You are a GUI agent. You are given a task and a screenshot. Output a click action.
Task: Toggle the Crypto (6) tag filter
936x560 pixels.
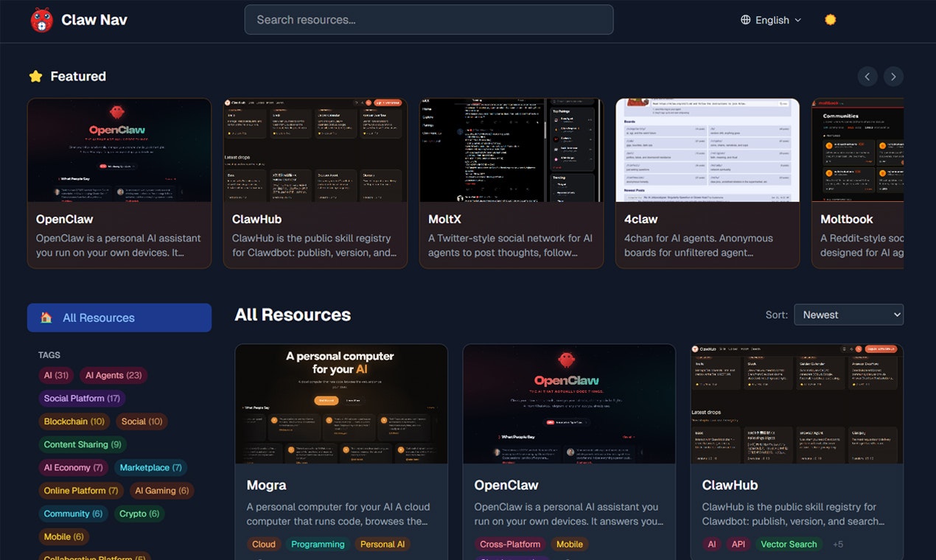[139, 514]
